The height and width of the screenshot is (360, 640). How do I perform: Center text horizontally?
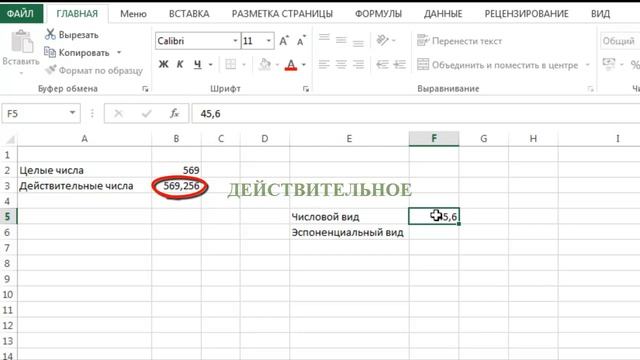pos(341,64)
